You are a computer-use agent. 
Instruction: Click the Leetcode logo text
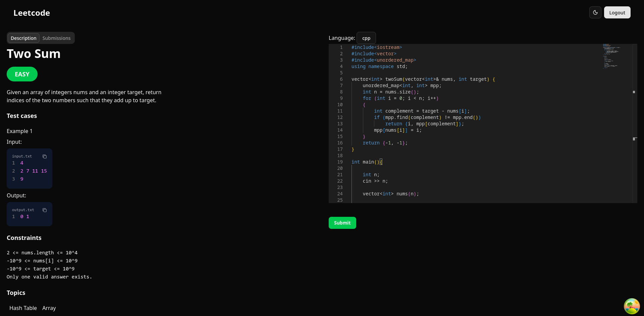coord(32,13)
